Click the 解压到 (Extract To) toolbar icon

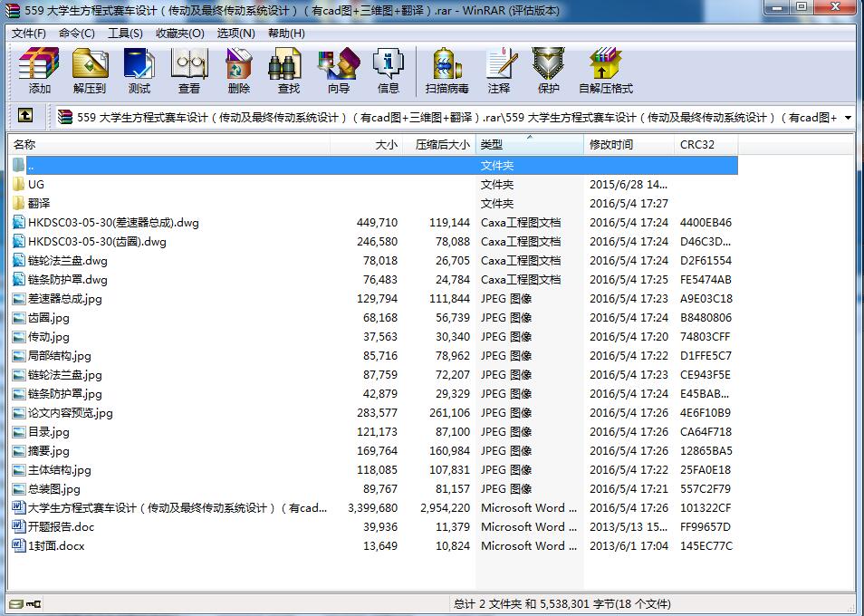tap(90, 71)
